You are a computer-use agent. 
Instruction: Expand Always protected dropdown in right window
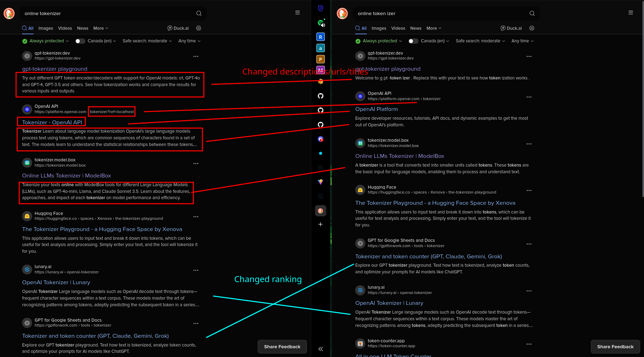(379, 41)
